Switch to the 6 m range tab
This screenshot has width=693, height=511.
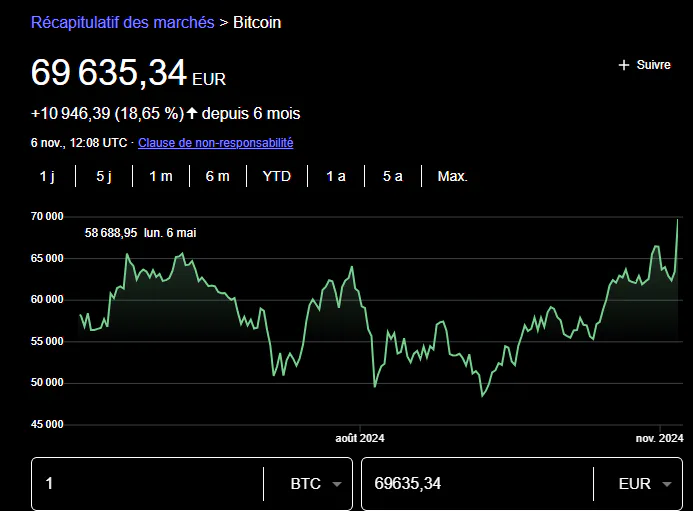(x=217, y=176)
